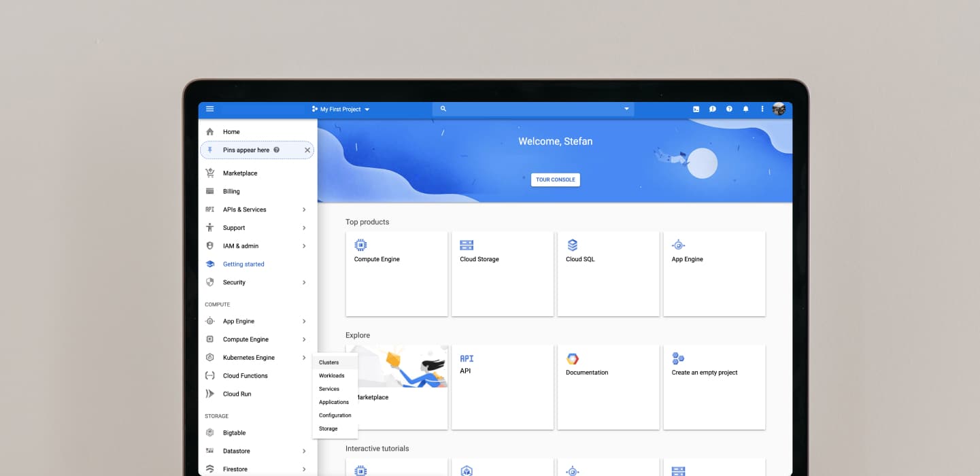Expand the App Engine submenu arrow
Image resolution: width=980 pixels, height=476 pixels.
[304, 321]
